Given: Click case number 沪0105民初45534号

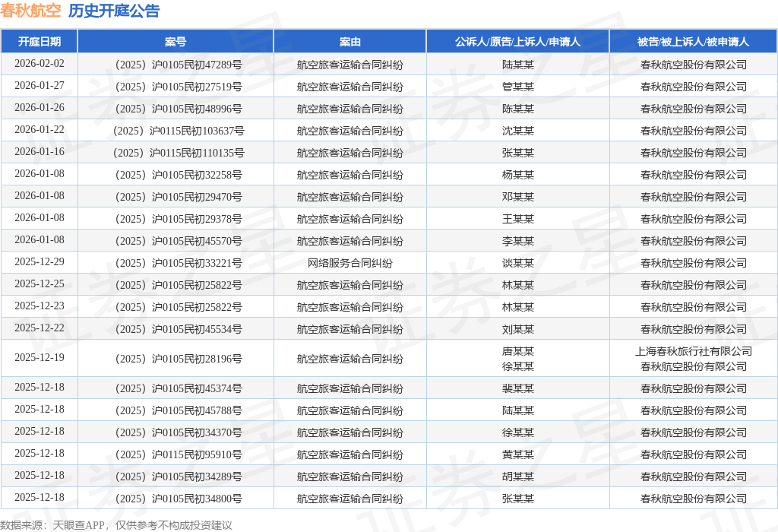Looking at the screenshot, I should (179, 330).
